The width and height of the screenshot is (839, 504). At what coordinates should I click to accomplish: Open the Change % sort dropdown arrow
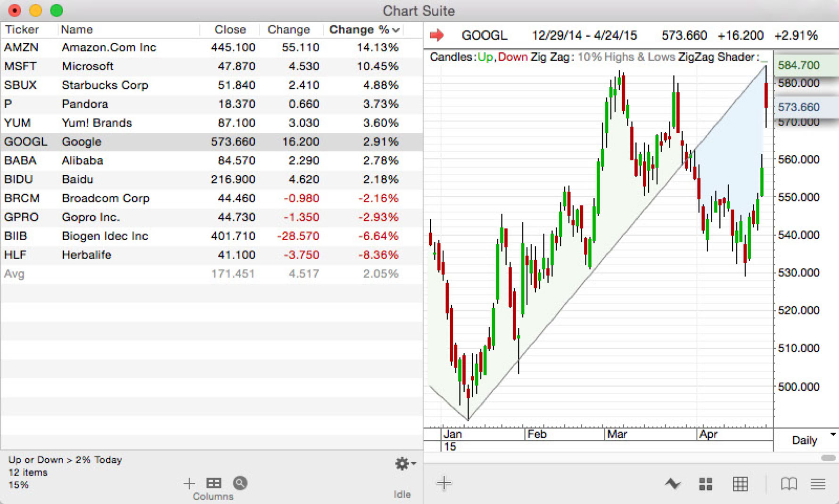396,30
